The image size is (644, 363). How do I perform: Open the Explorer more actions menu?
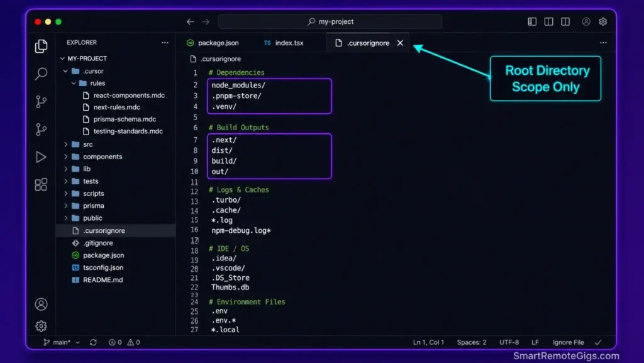[x=165, y=43]
